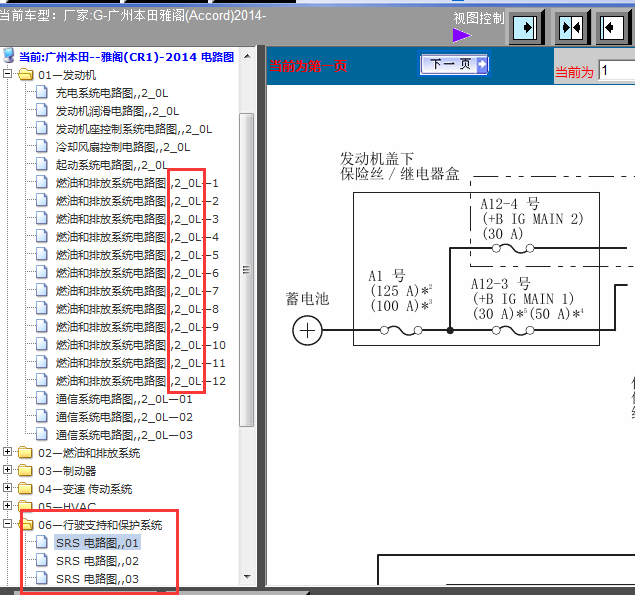Click the tree panel scroll down arrow
This screenshot has width=635, height=595.
(247, 576)
